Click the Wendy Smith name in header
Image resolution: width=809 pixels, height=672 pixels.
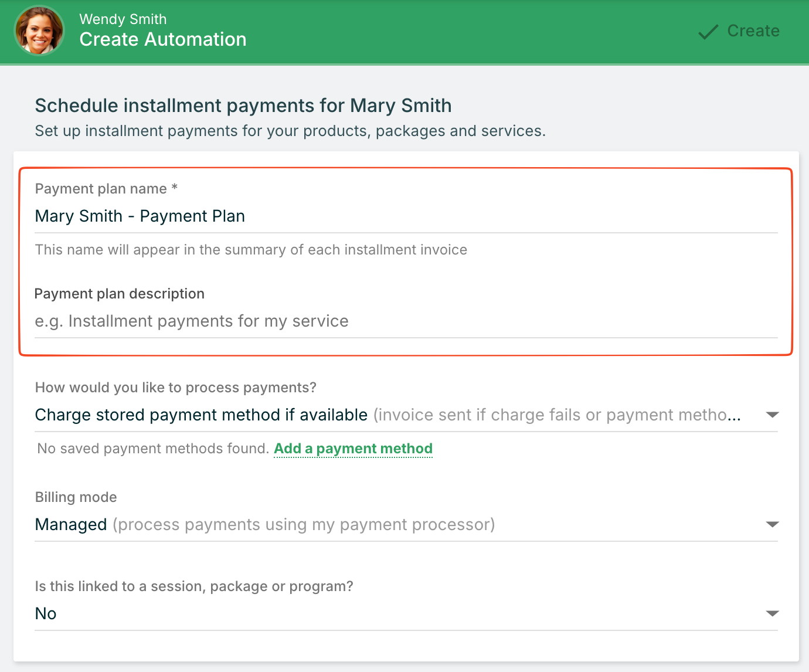point(123,19)
